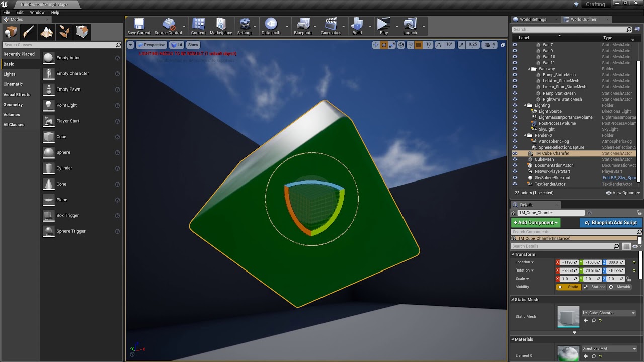Viewport: 644px width, 362px height.
Task: Open the Marketplace toolbar icon
Action: click(221, 27)
